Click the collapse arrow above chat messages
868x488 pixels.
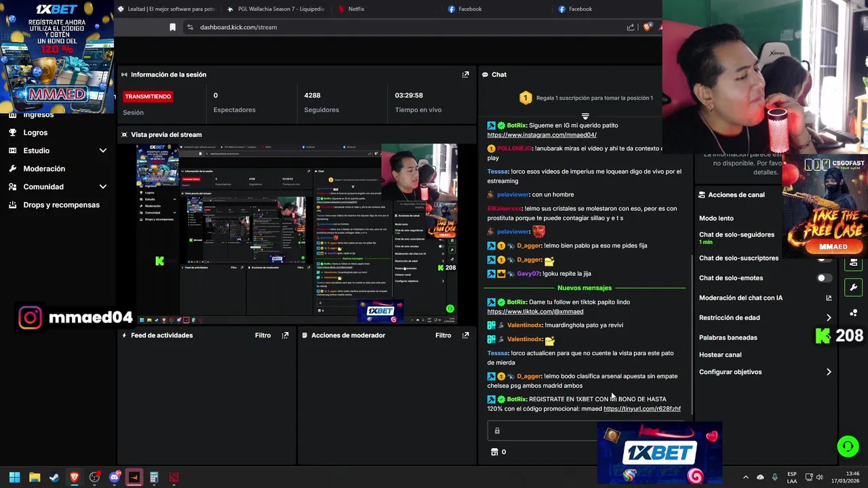[x=585, y=117]
